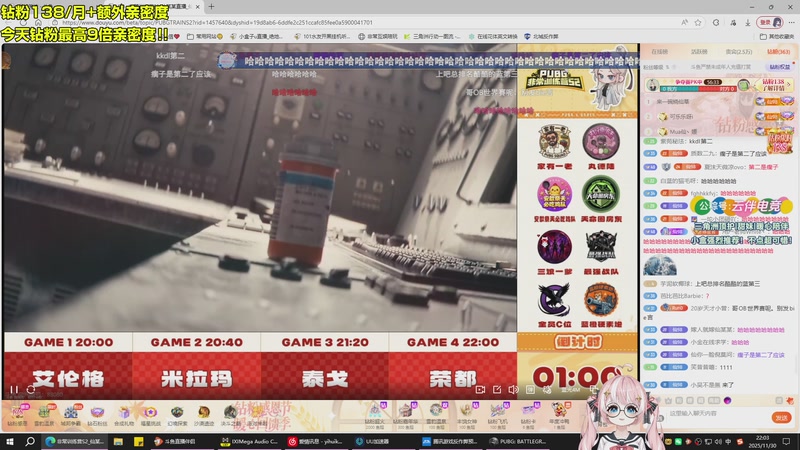This screenshot has height=450, width=800.
Task: Click the 钻粉权益 button
Action: [779, 67]
